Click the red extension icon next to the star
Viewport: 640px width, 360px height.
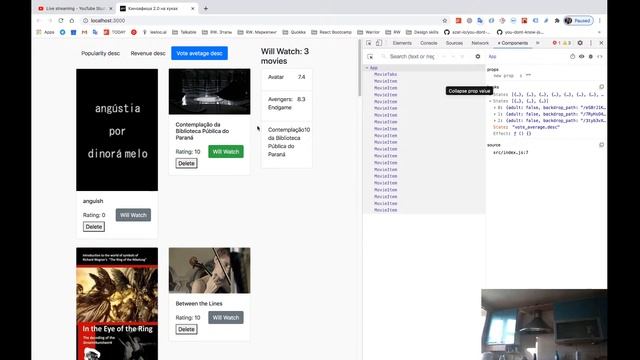[x=458, y=20]
